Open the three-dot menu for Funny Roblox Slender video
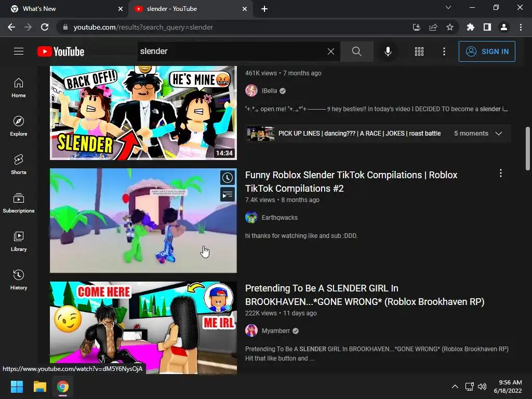 click(500, 174)
